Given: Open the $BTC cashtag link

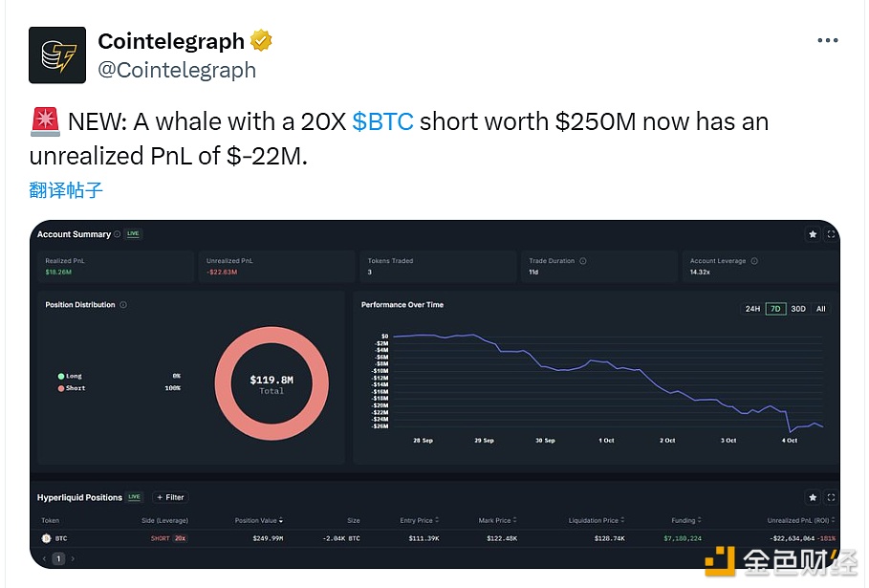Looking at the screenshot, I should click(382, 122).
